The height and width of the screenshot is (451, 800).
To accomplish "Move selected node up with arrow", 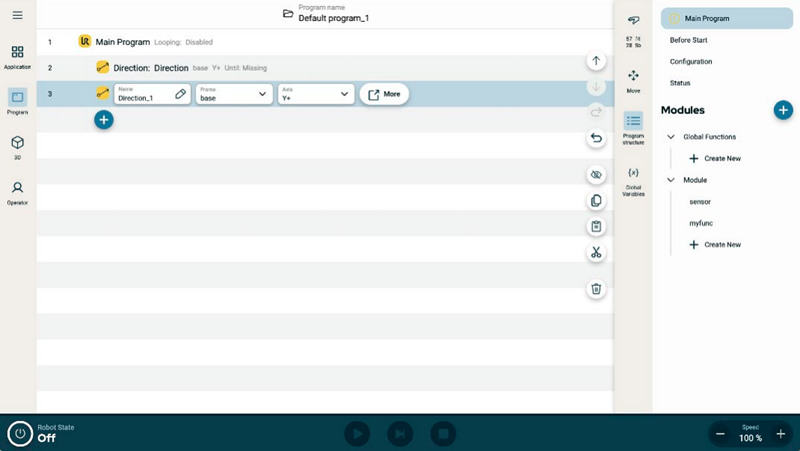I will (x=596, y=61).
